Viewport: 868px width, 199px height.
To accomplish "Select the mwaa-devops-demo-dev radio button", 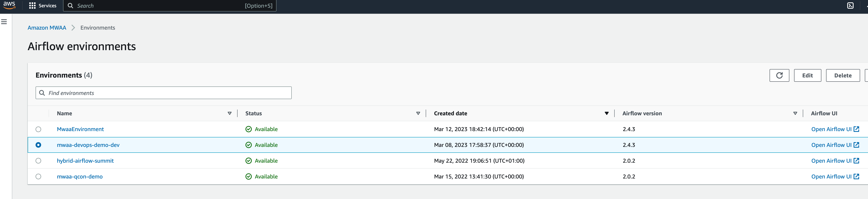I will click(x=38, y=145).
